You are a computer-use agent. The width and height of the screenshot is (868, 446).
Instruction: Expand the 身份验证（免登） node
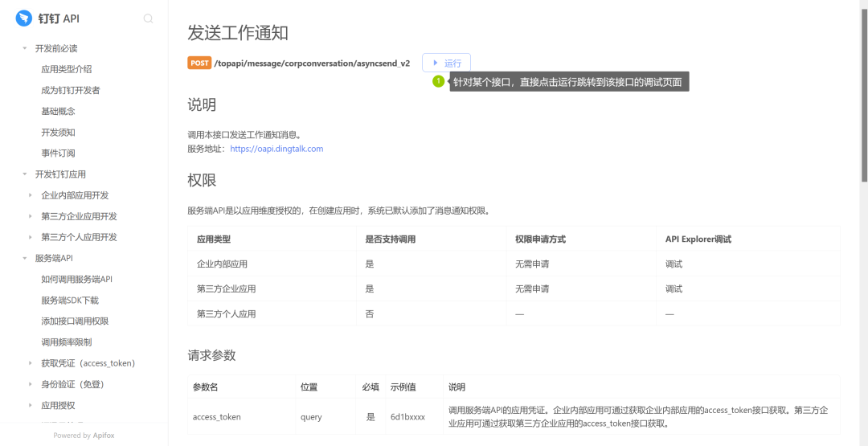(x=31, y=385)
